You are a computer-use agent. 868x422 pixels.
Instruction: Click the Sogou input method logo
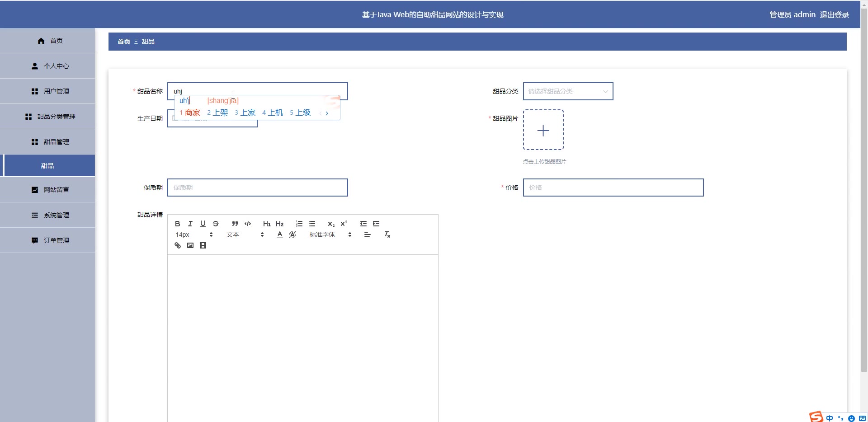click(x=816, y=417)
